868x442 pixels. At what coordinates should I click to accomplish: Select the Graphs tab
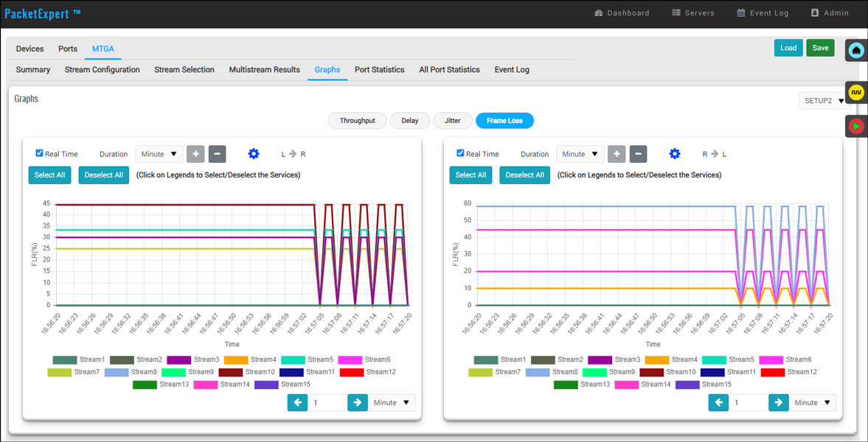point(327,70)
